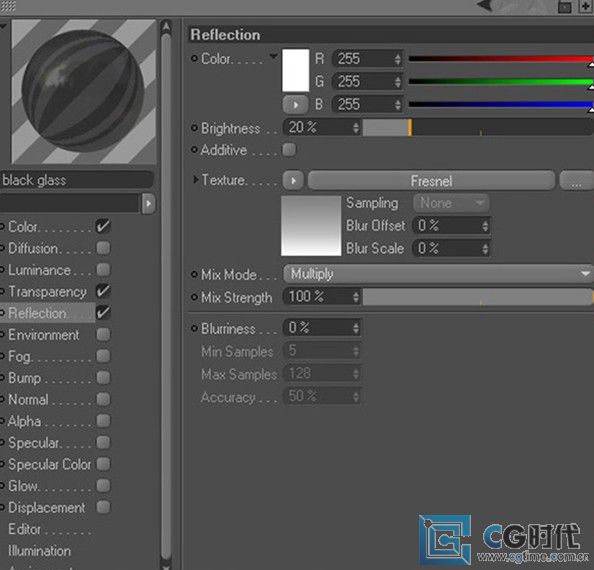Click the white reflection color swatch

coord(295,70)
